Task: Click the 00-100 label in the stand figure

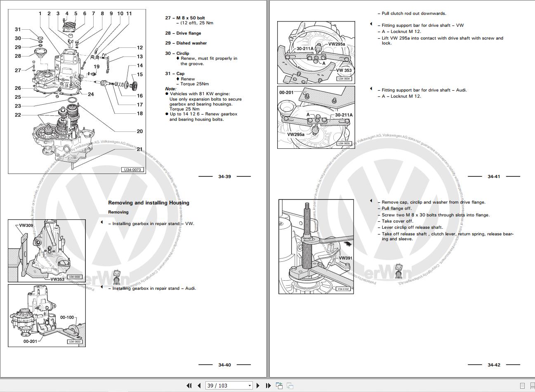Action: click(67, 317)
